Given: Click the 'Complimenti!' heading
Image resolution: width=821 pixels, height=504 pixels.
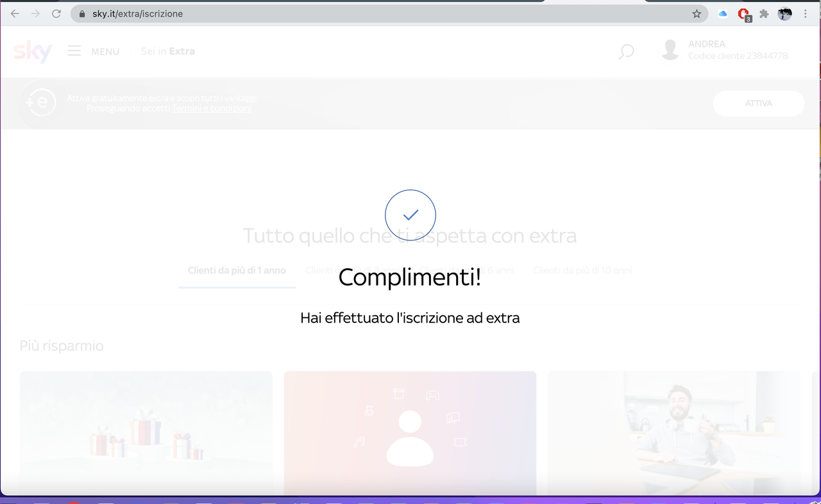Looking at the screenshot, I should point(410,277).
